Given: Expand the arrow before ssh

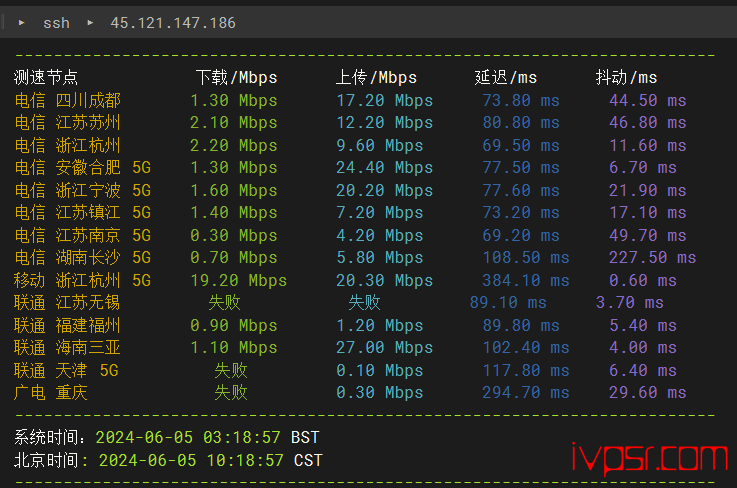Looking at the screenshot, I should 21,23.
